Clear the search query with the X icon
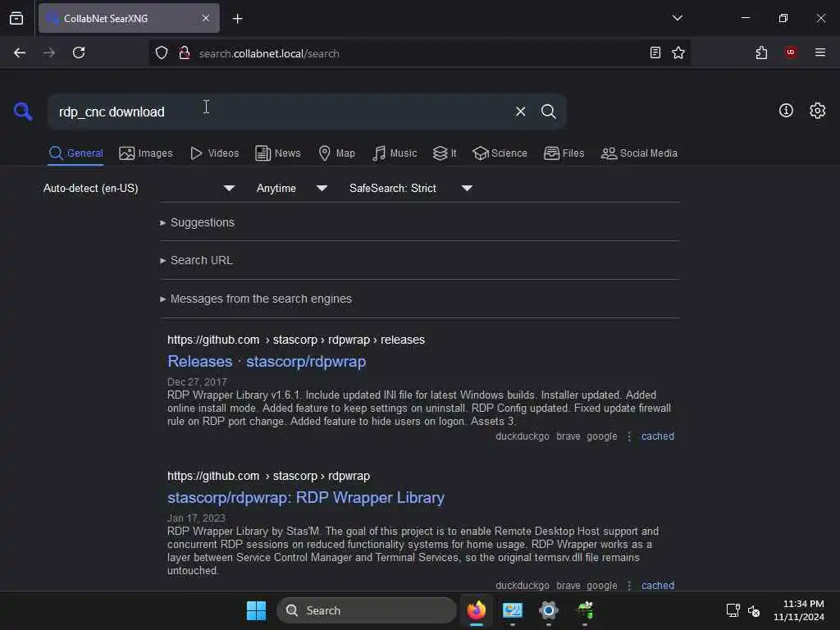 [520, 112]
